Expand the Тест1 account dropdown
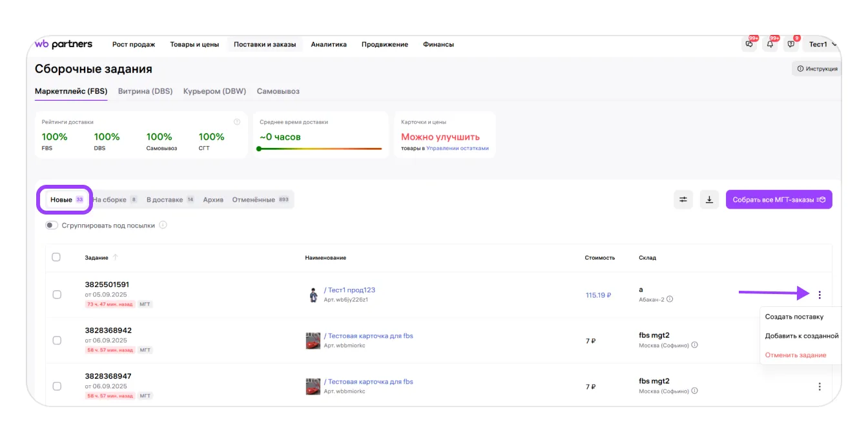This screenshot has height=442, width=868. (822, 45)
